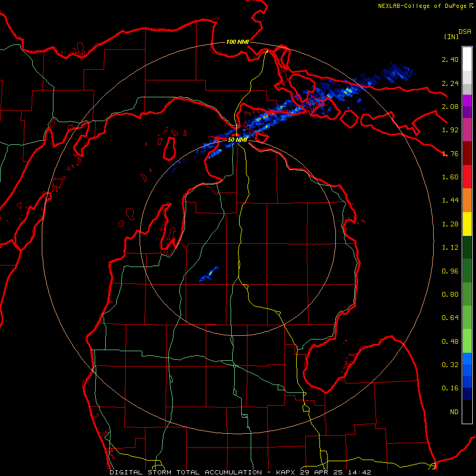Click the 0.96 legend value
Viewport: 476px width, 476px height.
450,271
